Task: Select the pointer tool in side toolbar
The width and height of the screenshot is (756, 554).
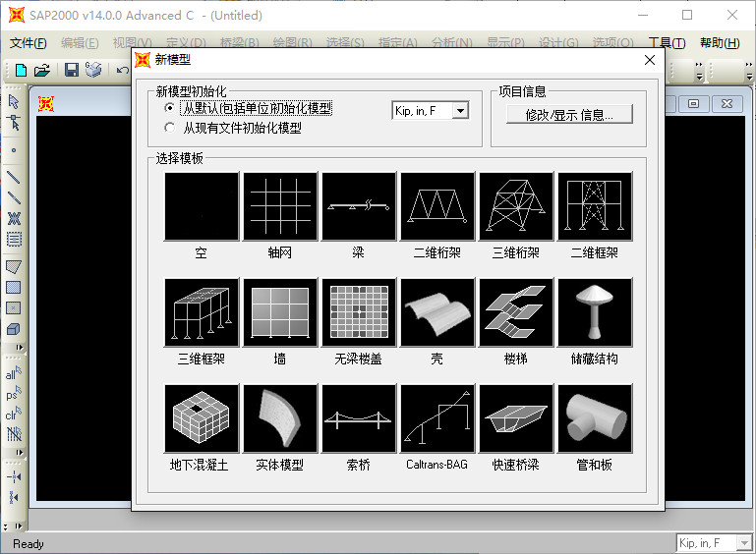Action: pyautogui.click(x=14, y=101)
